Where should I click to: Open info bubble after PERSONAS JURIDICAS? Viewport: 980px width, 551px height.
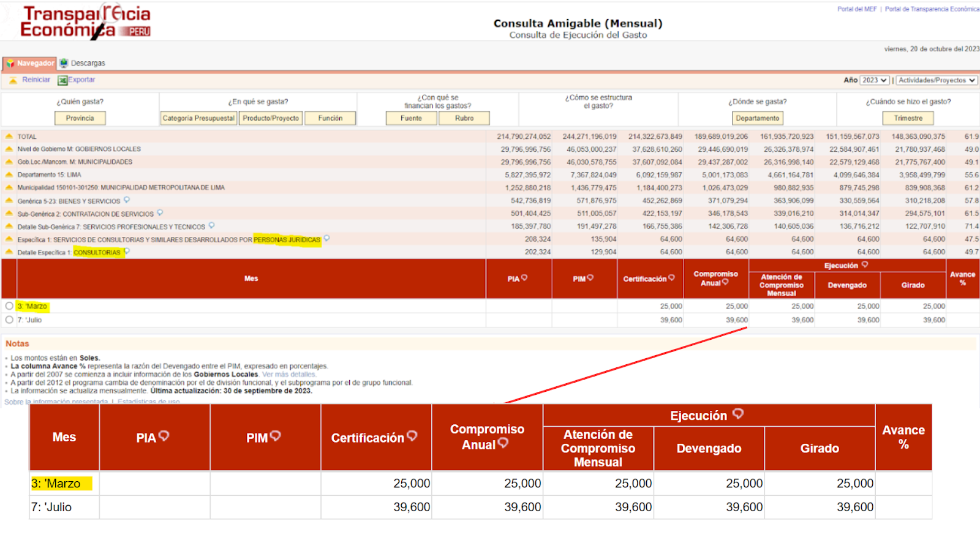pos(326,239)
